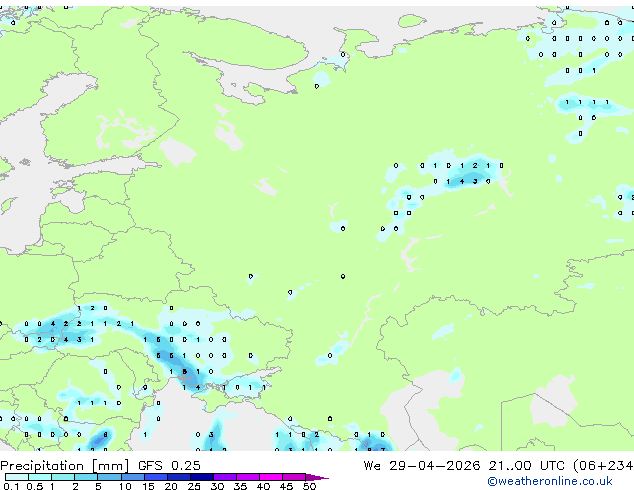
Task: Click legend swatch between 45 and 50
Action: click(x=294, y=477)
